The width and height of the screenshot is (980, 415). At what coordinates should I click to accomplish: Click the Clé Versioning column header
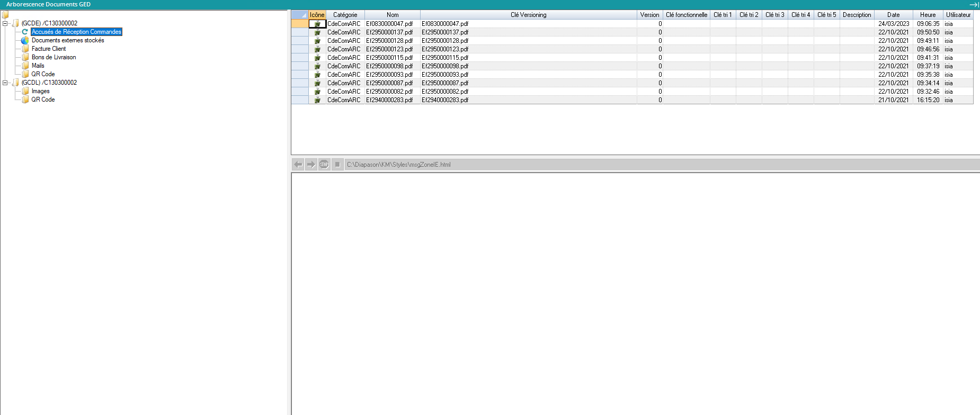[528, 15]
